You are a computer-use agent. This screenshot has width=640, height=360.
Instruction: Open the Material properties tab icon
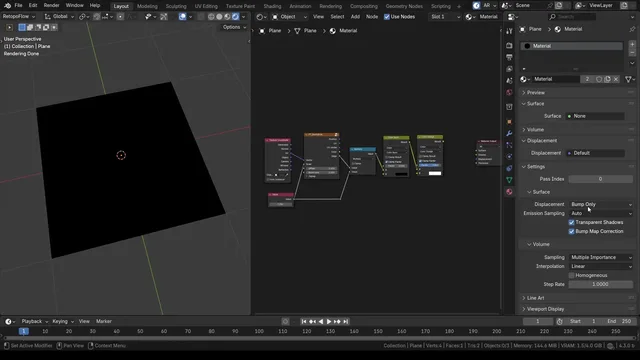[509, 192]
